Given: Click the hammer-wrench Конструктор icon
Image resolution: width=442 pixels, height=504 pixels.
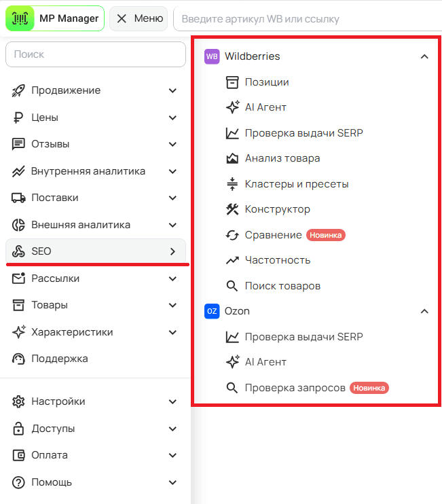Looking at the screenshot, I should (x=232, y=209).
